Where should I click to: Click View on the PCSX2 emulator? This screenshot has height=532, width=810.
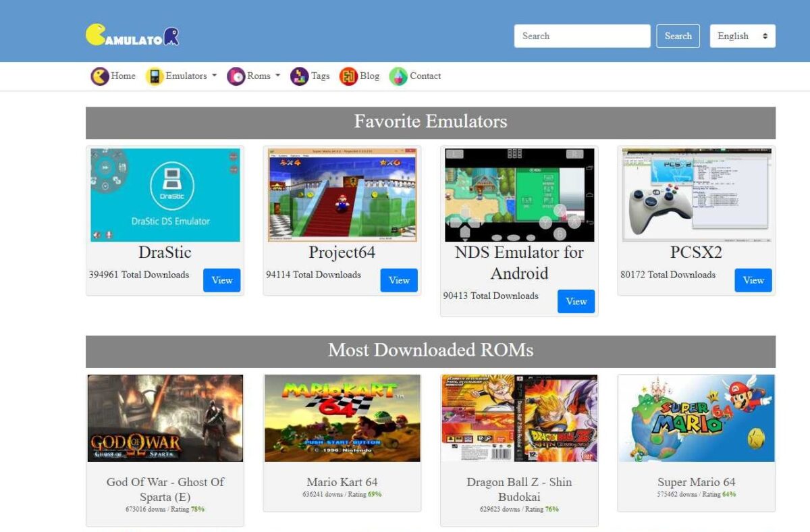tap(753, 280)
